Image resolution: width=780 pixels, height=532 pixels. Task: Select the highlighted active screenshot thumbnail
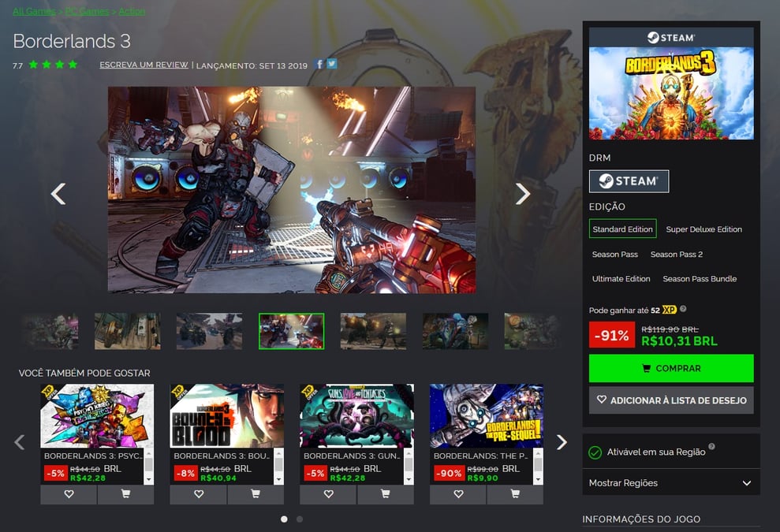[292, 331]
